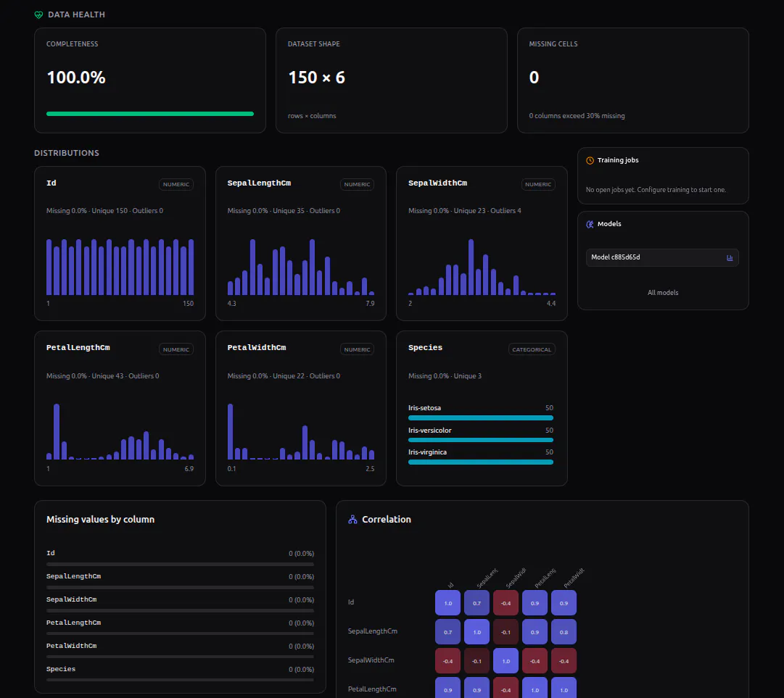Click Id row, Id column 1.0 correlation cell
Screen dimensions: 784x698
[447, 603]
